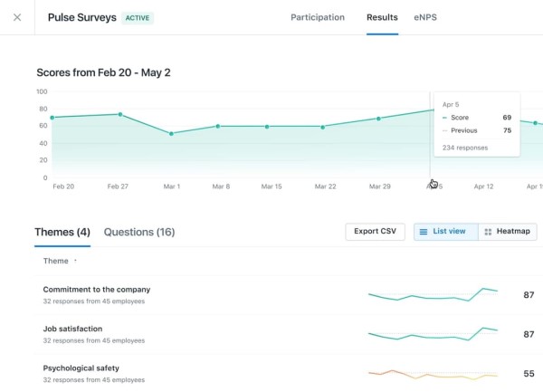
Task: Select the Themes (4) tab
Action: click(x=62, y=232)
